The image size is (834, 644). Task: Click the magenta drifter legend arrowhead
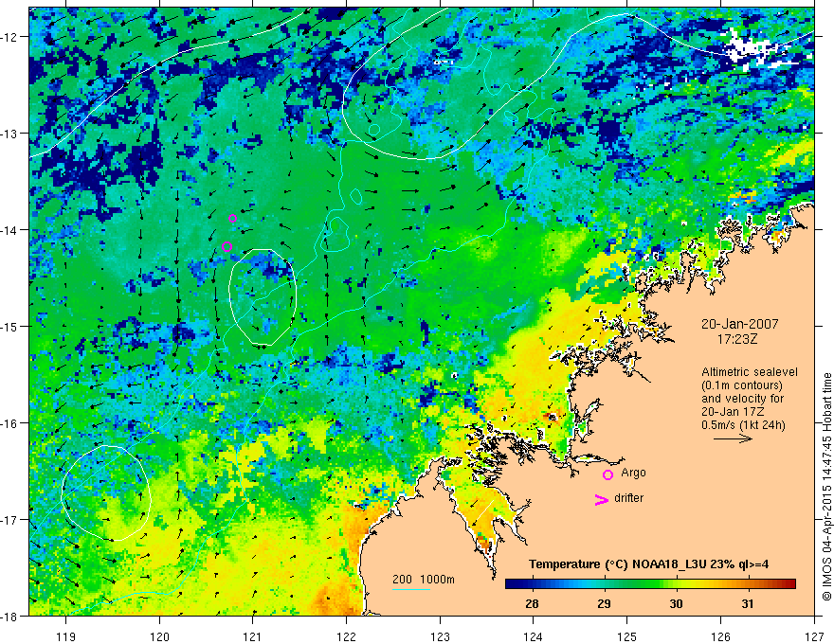(x=602, y=499)
